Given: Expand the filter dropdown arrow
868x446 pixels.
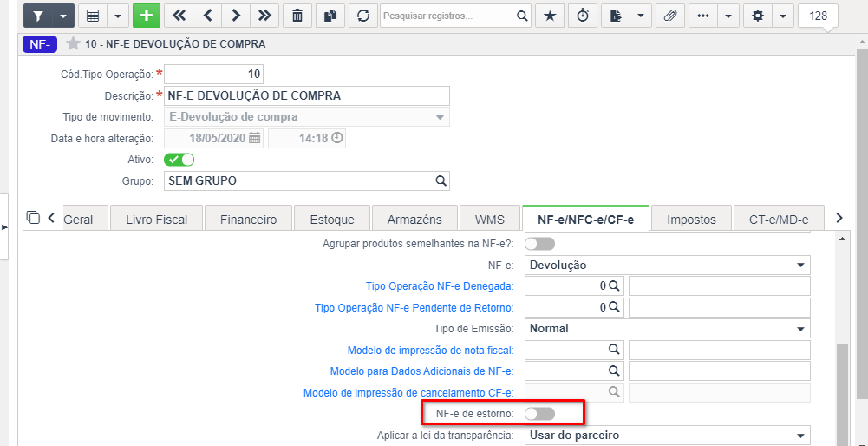Looking at the screenshot, I should pos(63,16).
